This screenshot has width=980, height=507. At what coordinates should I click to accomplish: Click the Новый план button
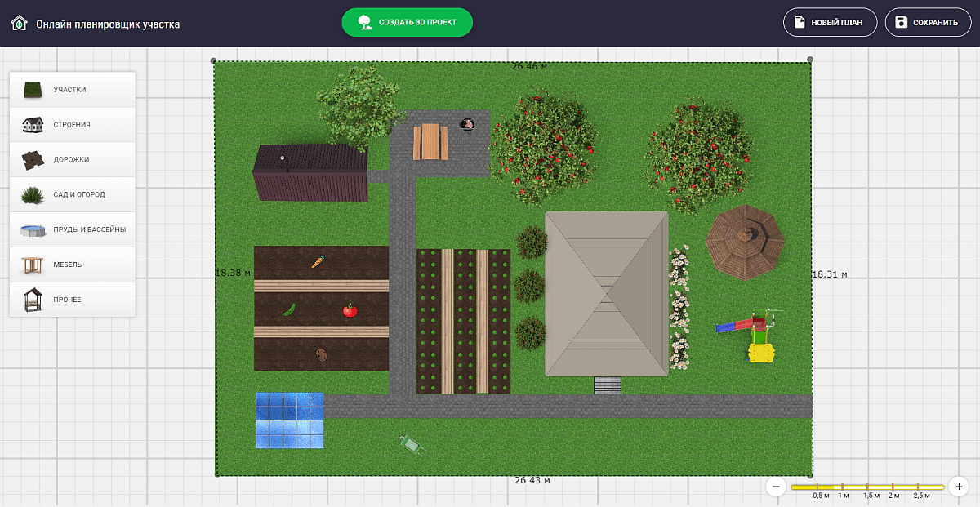click(x=830, y=23)
